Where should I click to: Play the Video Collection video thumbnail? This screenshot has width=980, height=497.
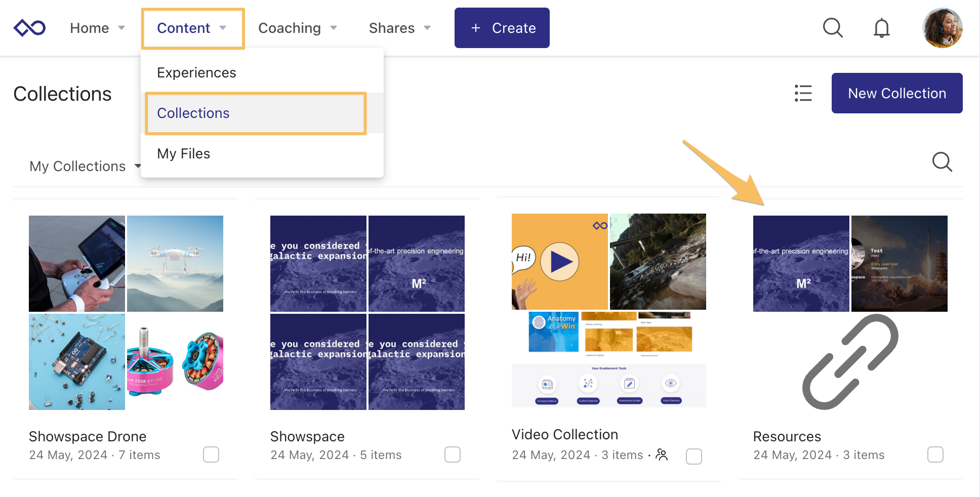coord(559,262)
